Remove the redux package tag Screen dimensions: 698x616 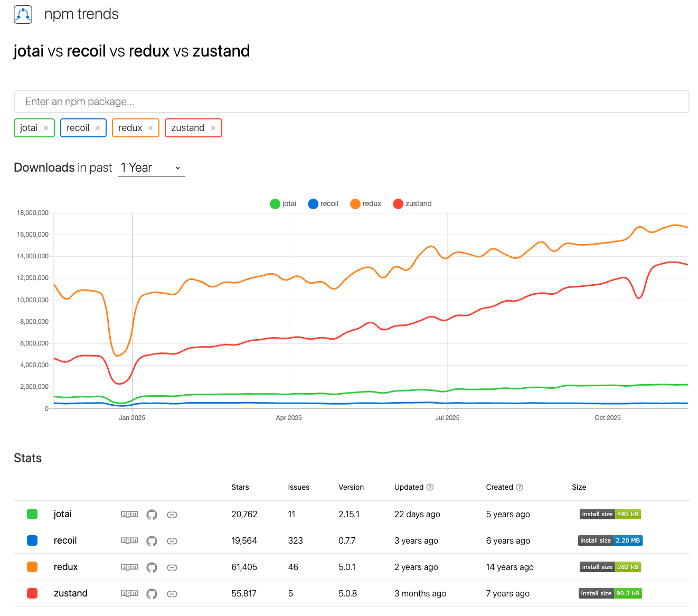click(x=150, y=128)
